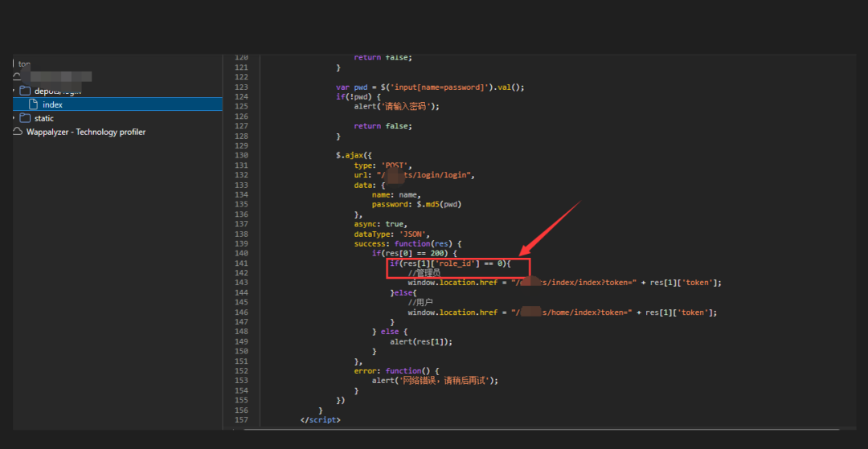Viewport: 868px width, 449px height.
Task: Click the comment '//用户'
Action: pos(420,303)
